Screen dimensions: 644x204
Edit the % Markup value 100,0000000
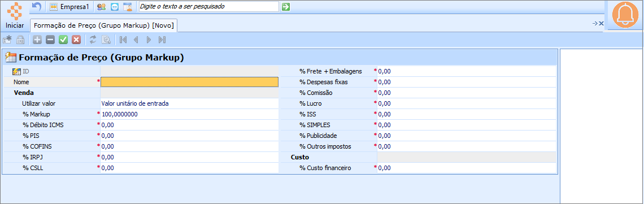pos(190,114)
